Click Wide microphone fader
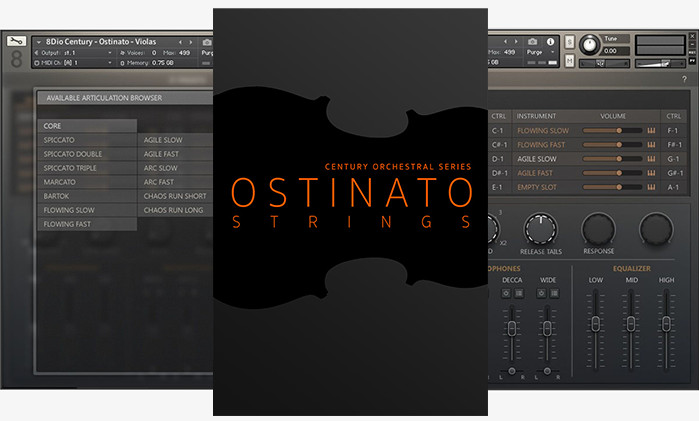Viewport: 699px width, 421px height. (x=547, y=329)
